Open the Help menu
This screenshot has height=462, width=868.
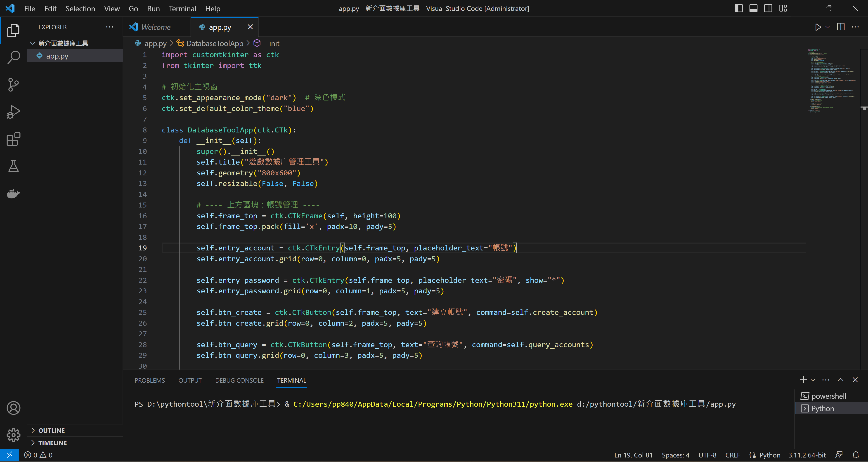pos(213,8)
